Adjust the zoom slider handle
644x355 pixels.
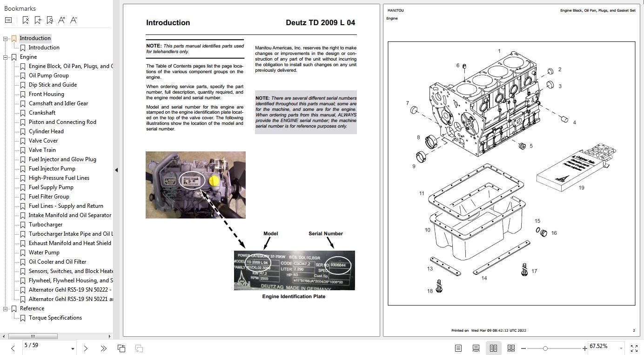tap(545, 348)
